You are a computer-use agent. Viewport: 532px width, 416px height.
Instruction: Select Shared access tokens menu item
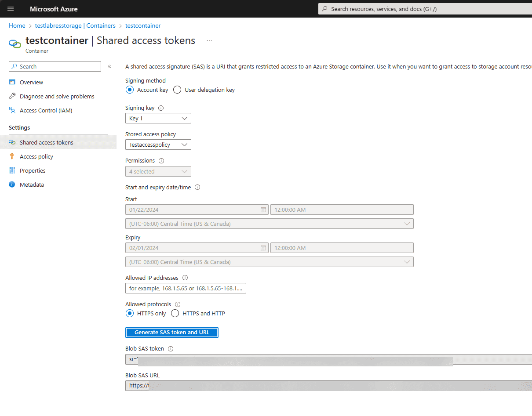coord(47,142)
